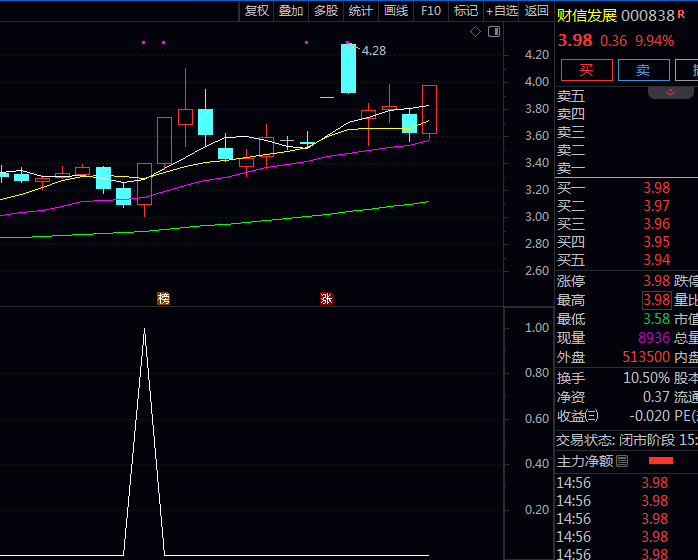Image resolution: width=698 pixels, height=560 pixels.
Task: Click the indicator spike peak in lower panel
Action: (144, 330)
